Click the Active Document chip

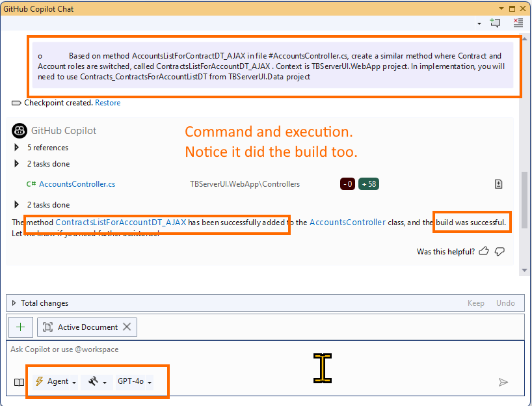(x=87, y=327)
